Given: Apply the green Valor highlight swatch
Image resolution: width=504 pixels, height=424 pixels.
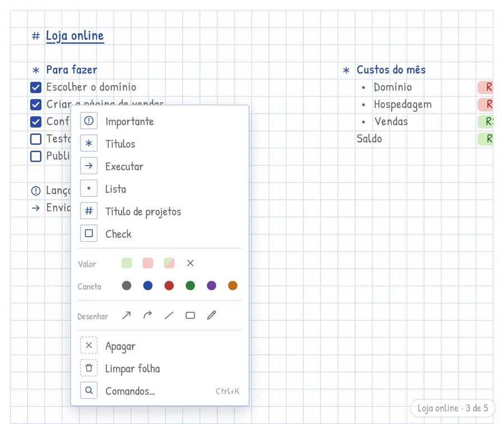Looking at the screenshot, I should (127, 263).
